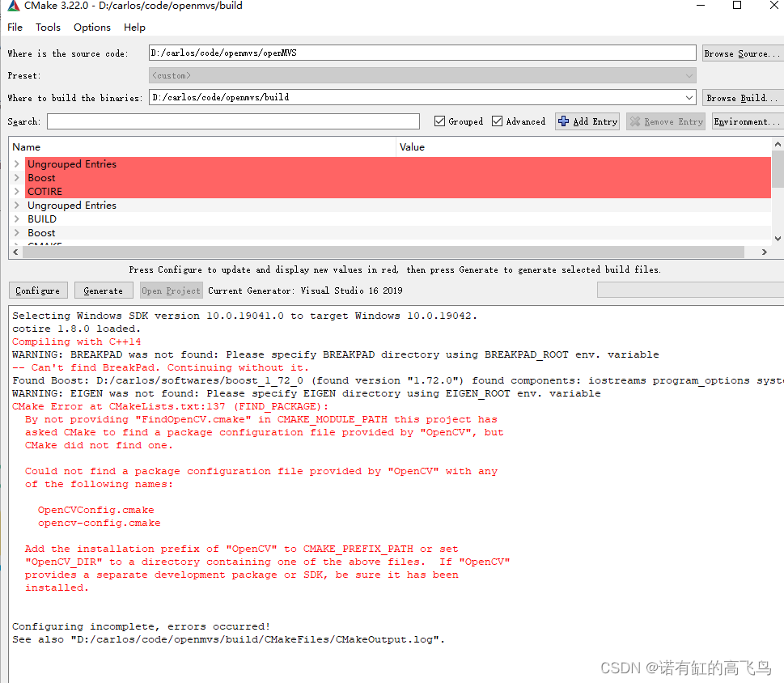Image resolution: width=784 pixels, height=683 pixels.
Task: Expand the BUILD group
Action: (16, 219)
